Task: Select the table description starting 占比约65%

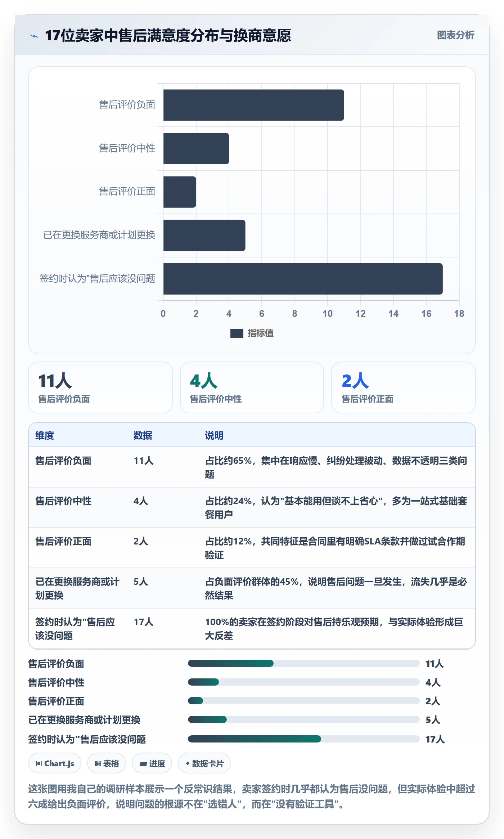Action: [x=336, y=467]
